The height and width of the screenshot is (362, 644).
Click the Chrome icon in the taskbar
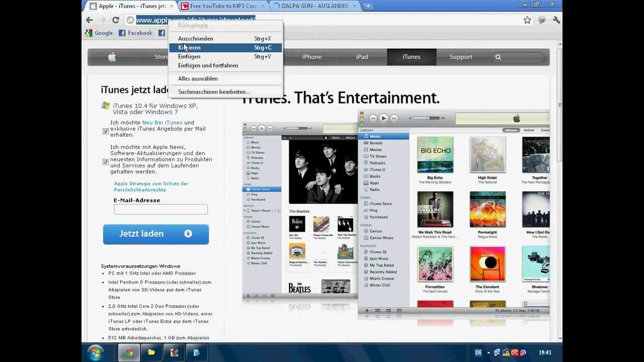129,353
